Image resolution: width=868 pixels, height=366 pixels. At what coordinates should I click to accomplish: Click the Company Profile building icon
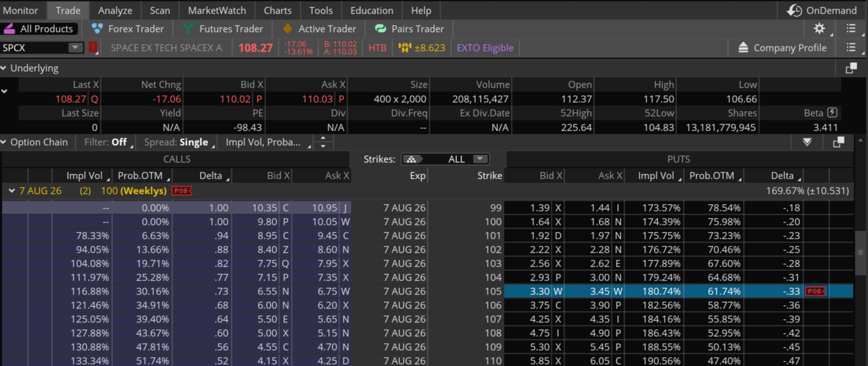[x=743, y=48]
